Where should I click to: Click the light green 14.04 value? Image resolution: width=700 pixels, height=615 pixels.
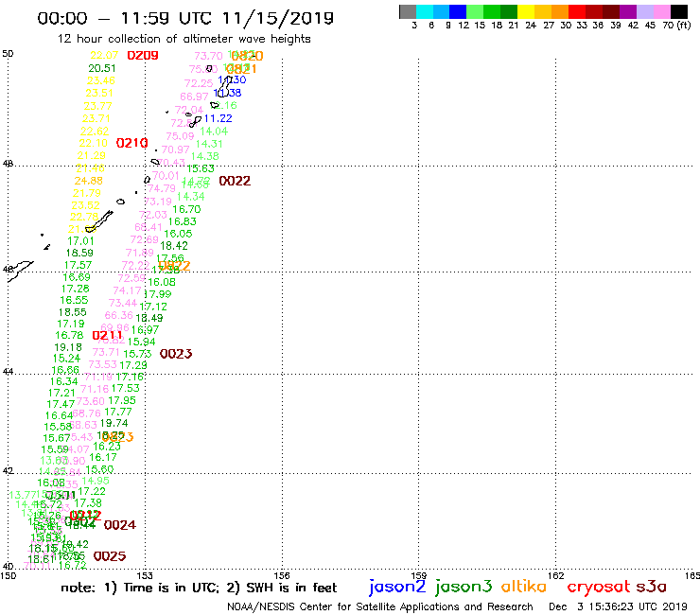(x=214, y=132)
